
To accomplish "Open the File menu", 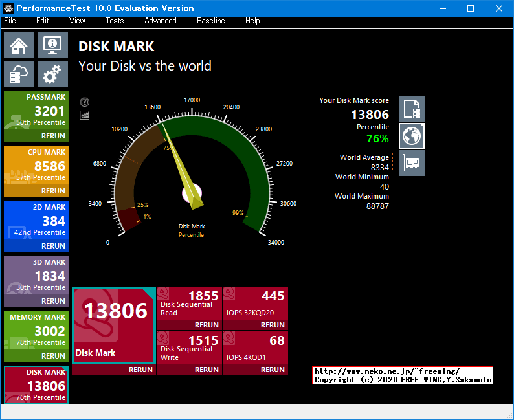I will 10,21.
